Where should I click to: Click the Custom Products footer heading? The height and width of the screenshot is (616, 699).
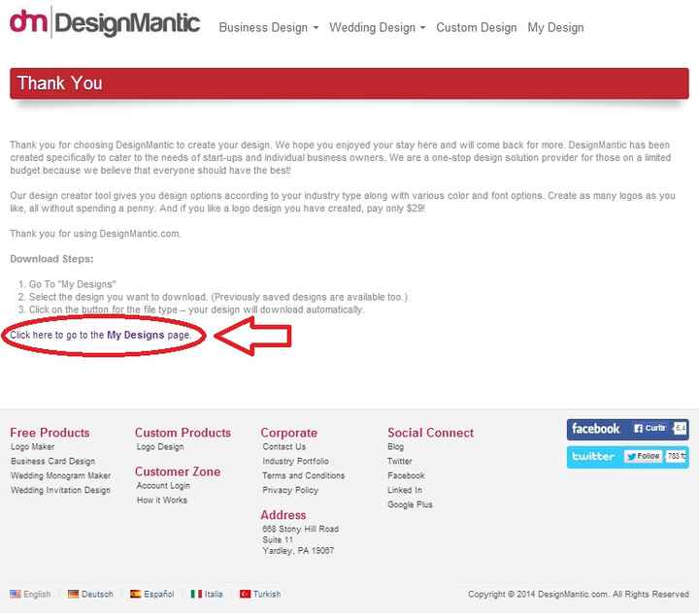click(x=183, y=433)
